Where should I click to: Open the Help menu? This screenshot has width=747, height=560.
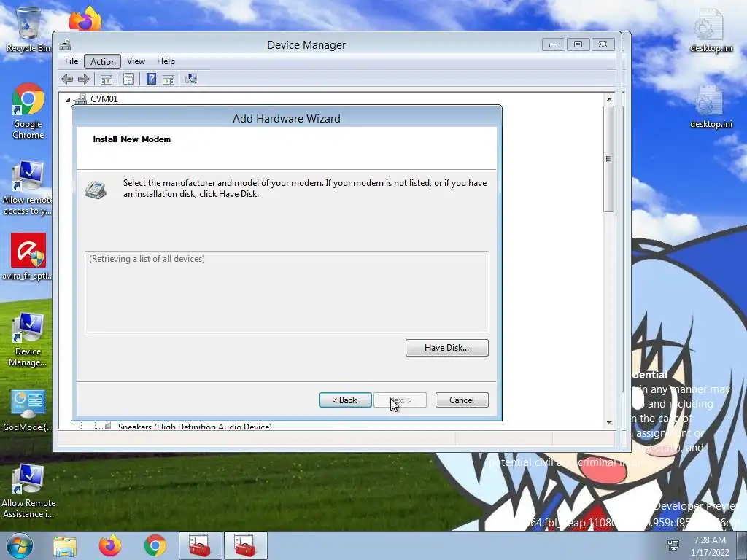[166, 61]
